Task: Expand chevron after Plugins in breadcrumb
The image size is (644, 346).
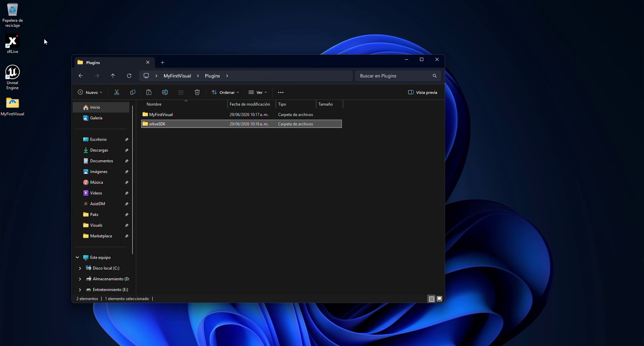Action: (227, 76)
